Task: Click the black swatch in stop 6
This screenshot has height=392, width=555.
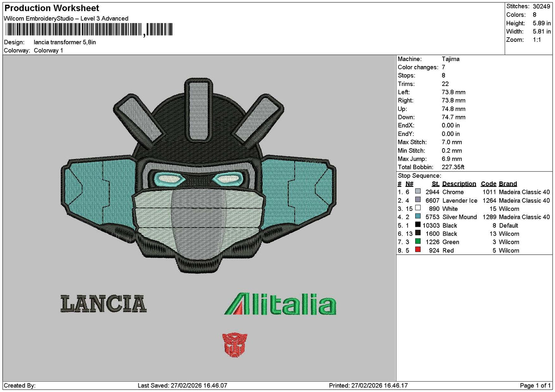Action: pos(418,233)
